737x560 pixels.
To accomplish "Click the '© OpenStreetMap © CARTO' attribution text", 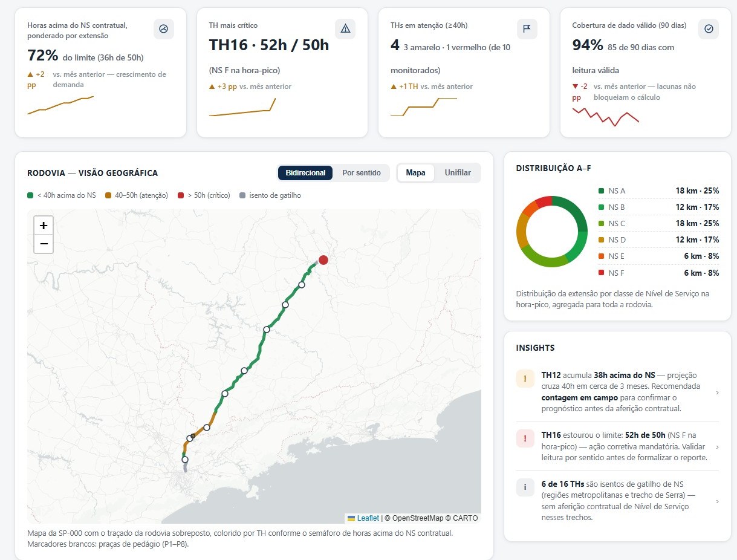I will click(431, 518).
